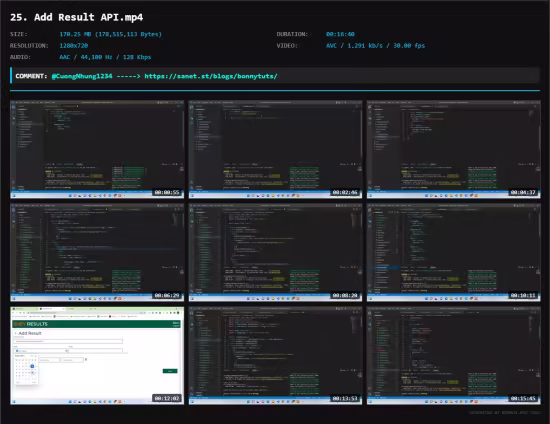Select the audio value AAC line
Image resolution: width=550 pixels, height=424 pixels.
pos(105,57)
